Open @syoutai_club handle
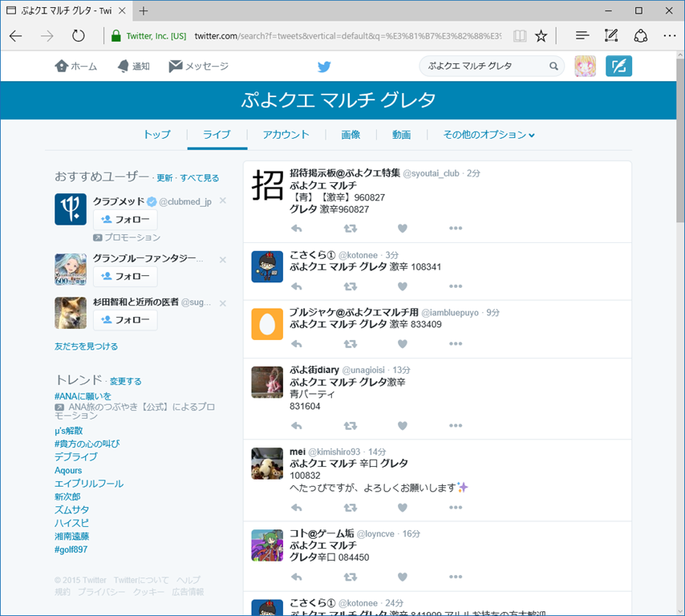The height and width of the screenshot is (616, 685). point(431,173)
